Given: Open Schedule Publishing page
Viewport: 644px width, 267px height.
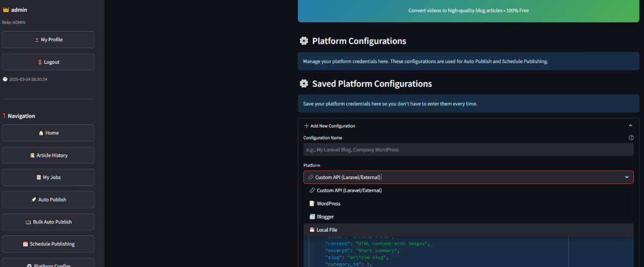Looking at the screenshot, I should click(48, 244).
